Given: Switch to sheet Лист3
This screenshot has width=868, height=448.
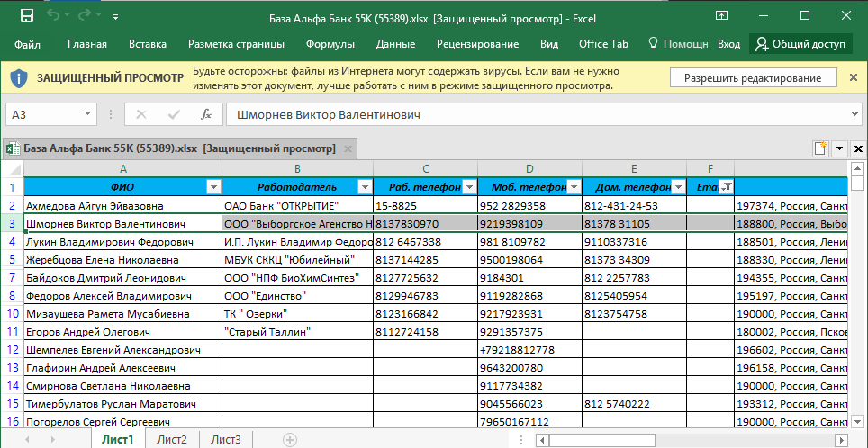Looking at the screenshot, I should tap(225, 440).
